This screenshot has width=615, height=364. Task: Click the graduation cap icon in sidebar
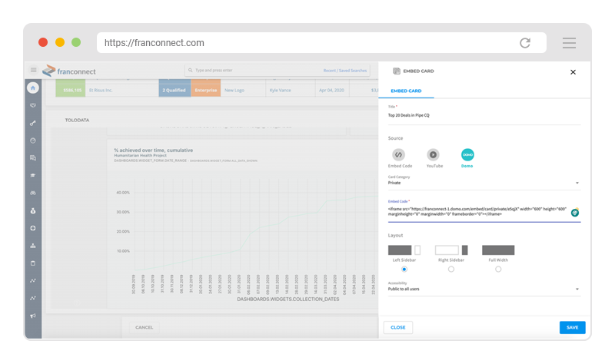click(x=32, y=175)
